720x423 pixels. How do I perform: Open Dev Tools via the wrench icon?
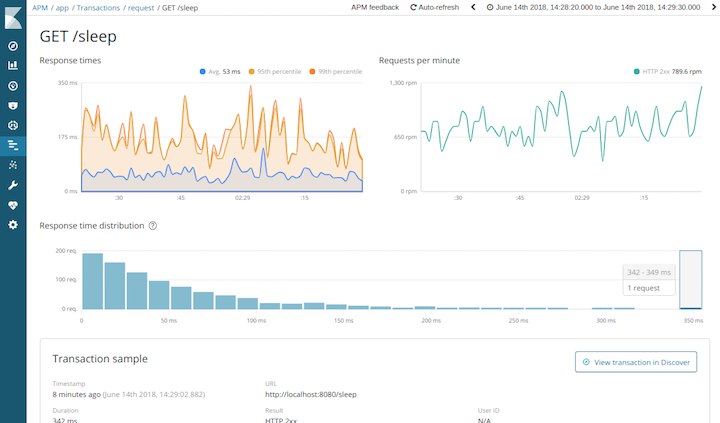pos(13,185)
